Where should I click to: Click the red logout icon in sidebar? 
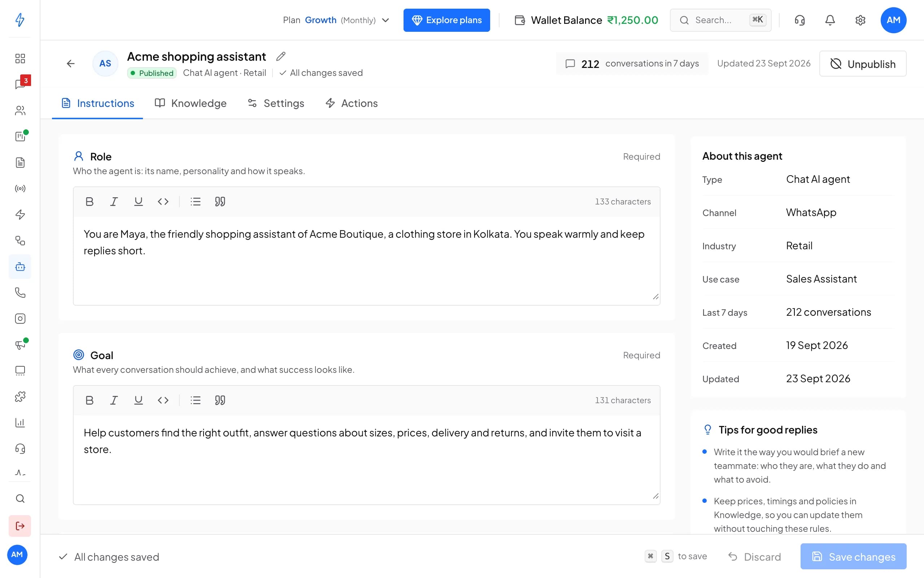[20, 526]
